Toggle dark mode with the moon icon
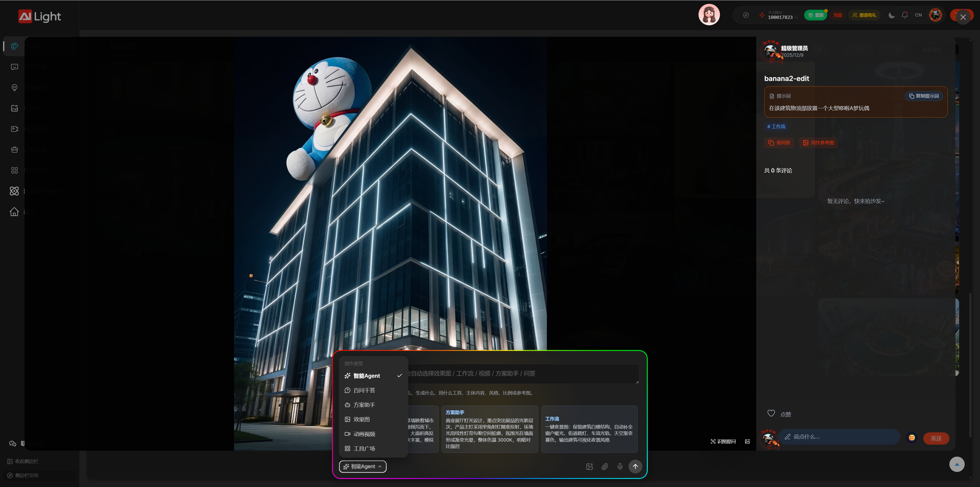Image resolution: width=980 pixels, height=487 pixels. (x=891, y=15)
